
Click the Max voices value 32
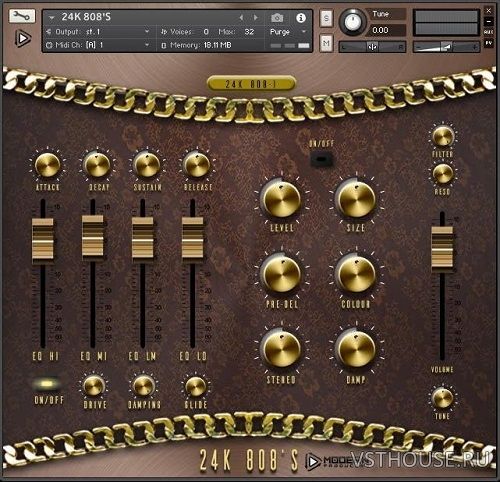249,32
